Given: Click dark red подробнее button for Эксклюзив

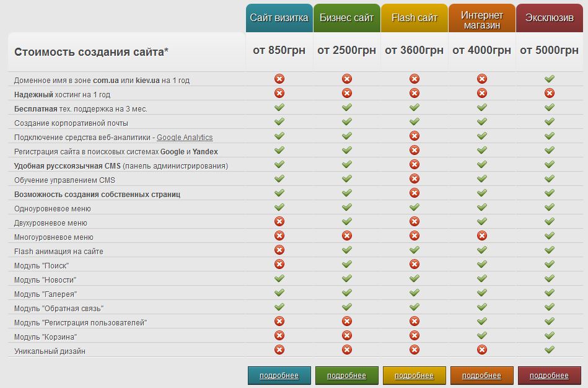Looking at the screenshot, I should [550, 376].
